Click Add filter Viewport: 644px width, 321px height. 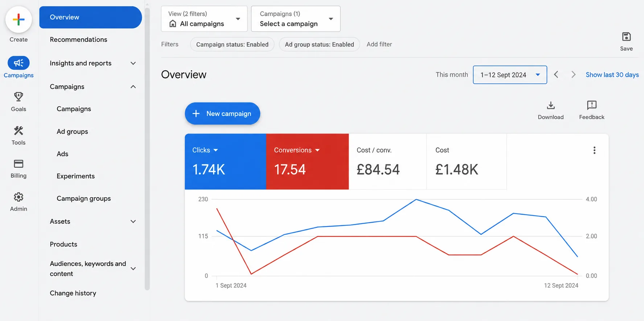pos(379,44)
